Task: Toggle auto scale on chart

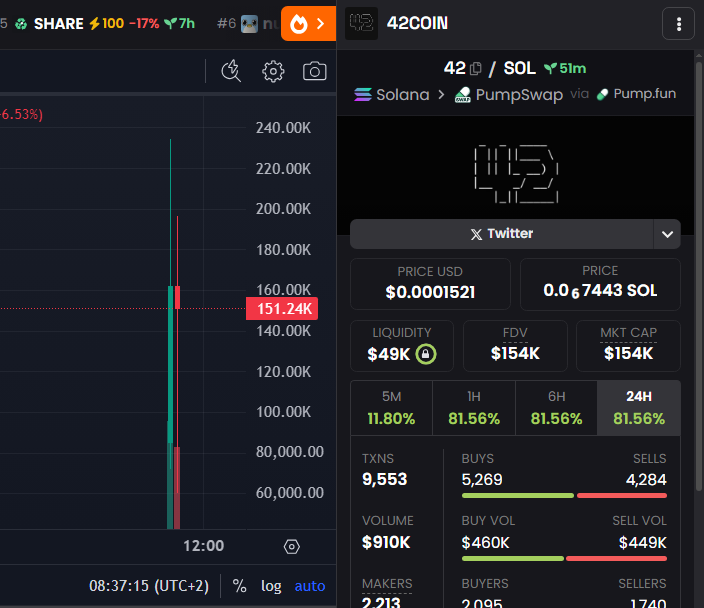Action: [310, 586]
